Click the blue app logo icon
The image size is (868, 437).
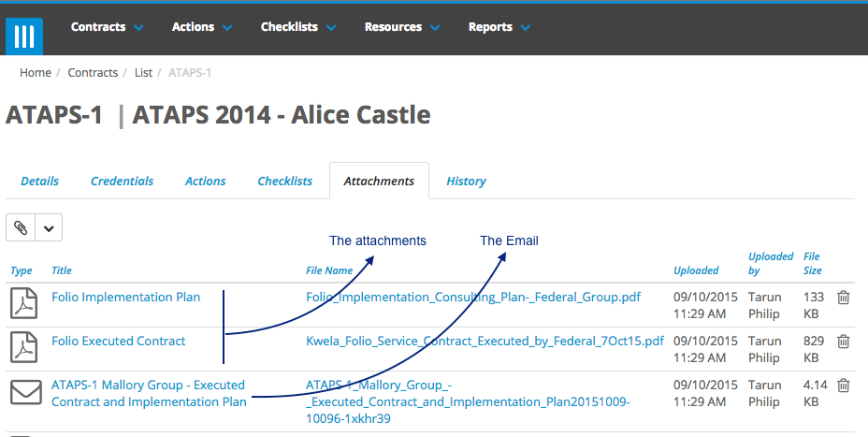(x=24, y=36)
